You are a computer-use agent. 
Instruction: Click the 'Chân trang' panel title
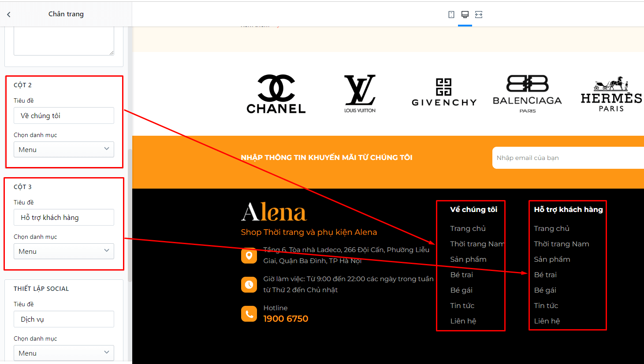coord(66,14)
